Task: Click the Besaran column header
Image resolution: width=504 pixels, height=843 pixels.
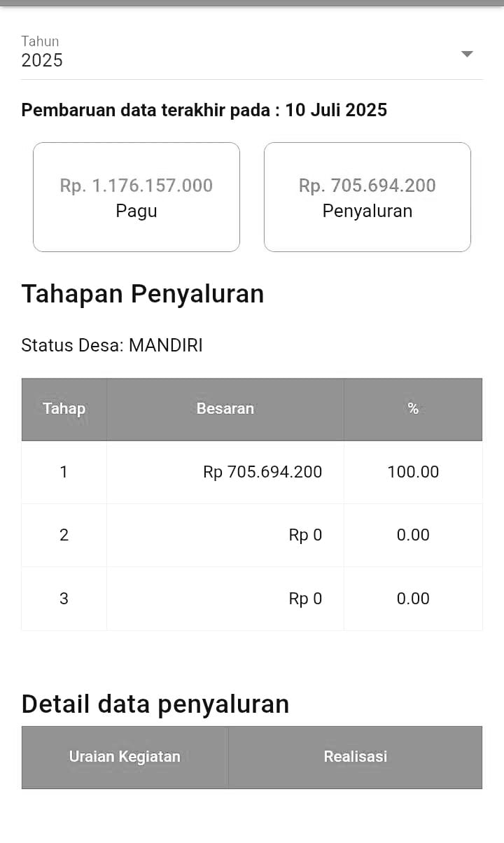Action: click(x=225, y=409)
